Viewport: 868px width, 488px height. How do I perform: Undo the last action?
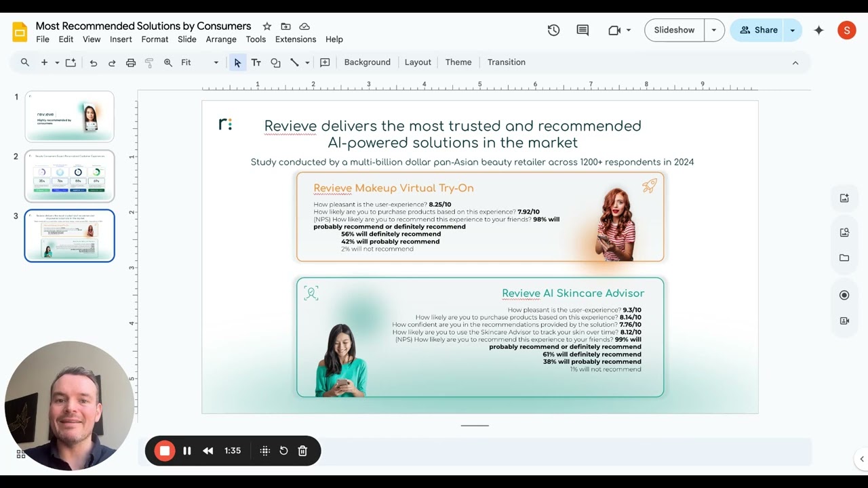coord(94,62)
